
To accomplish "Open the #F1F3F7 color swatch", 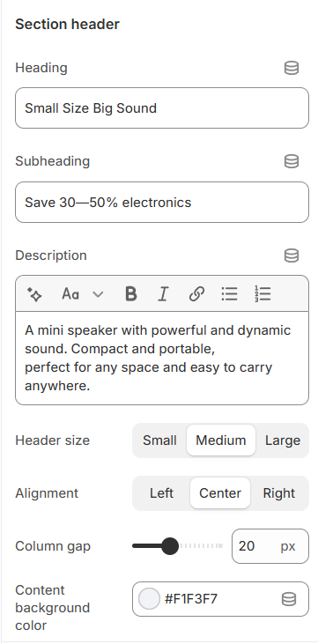I will click(149, 599).
